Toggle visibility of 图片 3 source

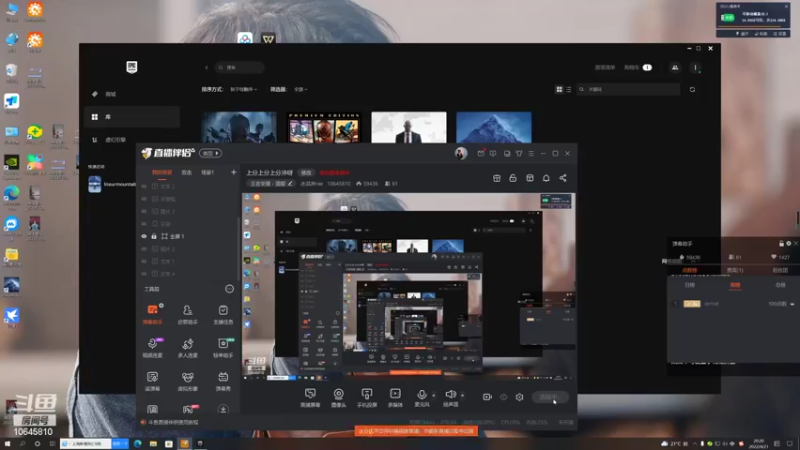(x=144, y=211)
